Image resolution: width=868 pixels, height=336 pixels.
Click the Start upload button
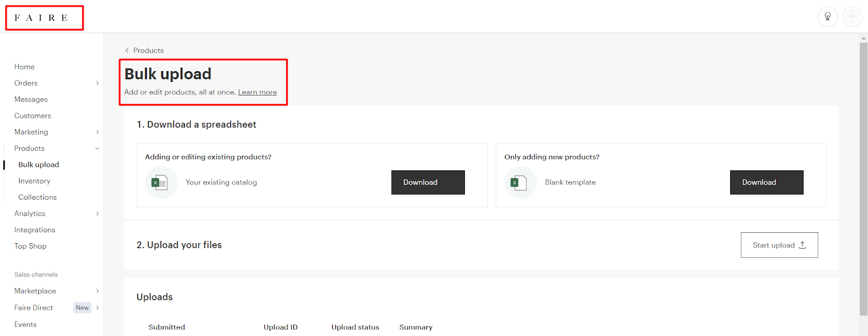point(780,245)
